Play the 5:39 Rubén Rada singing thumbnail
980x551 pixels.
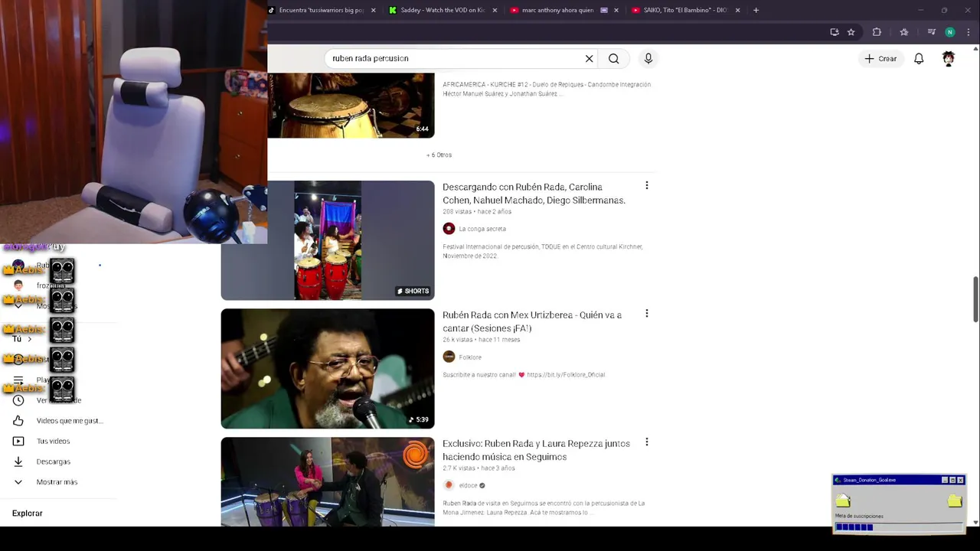328,368
